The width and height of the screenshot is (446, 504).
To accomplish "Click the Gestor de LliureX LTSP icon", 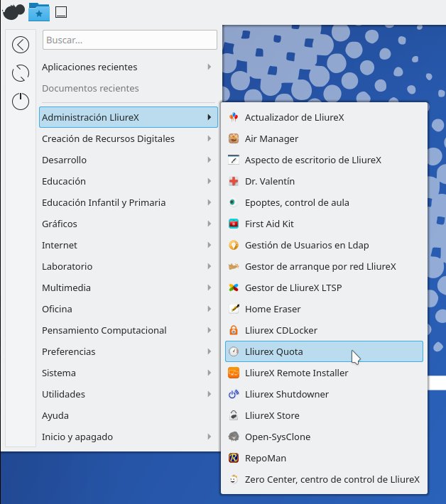I will click(234, 287).
